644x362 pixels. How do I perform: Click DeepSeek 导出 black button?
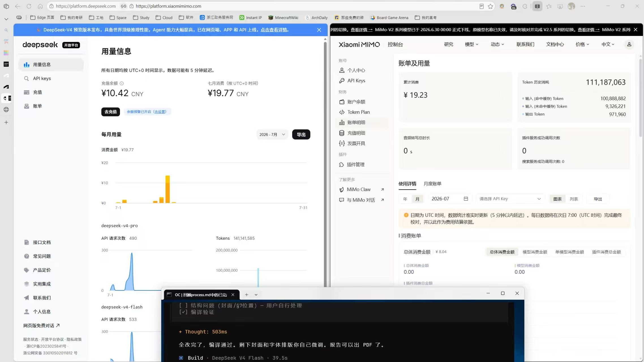pos(301,134)
